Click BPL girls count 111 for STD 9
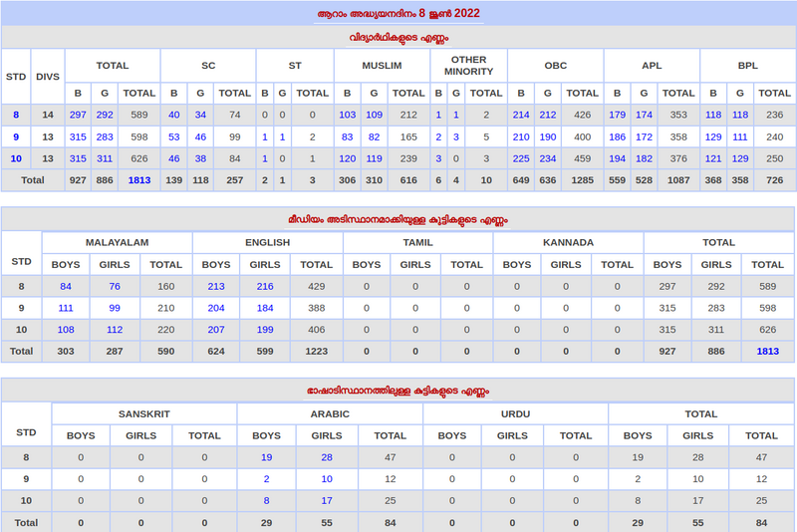Viewport: 797px width, 532px height. pos(740,136)
